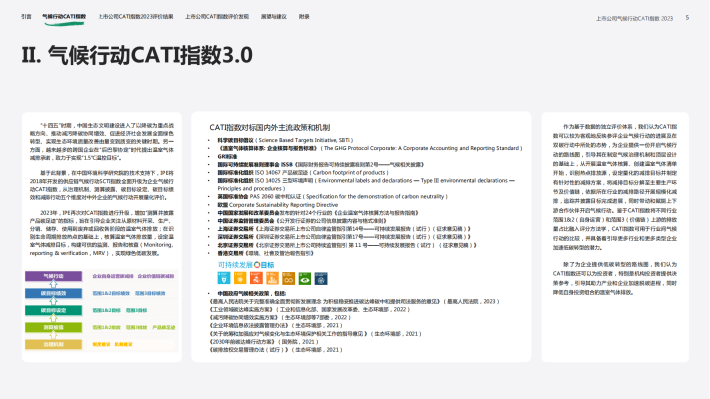Open the 引言 section tab

(26, 17)
